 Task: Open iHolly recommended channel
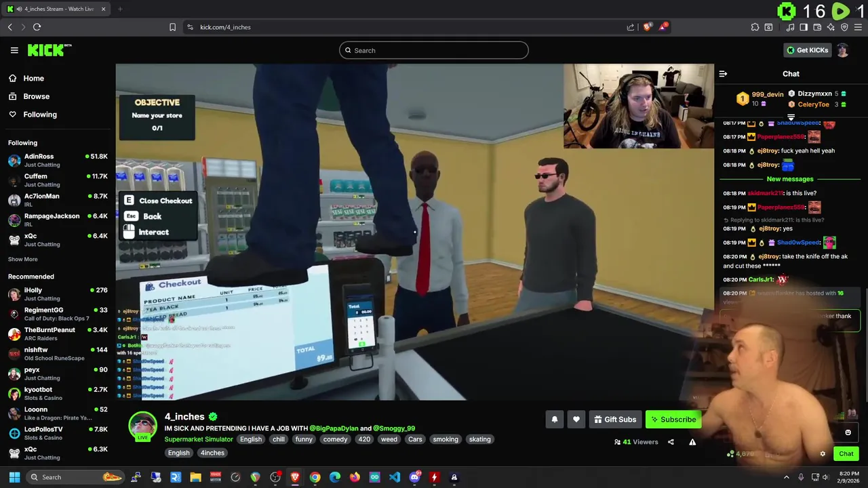click(58, 294)
